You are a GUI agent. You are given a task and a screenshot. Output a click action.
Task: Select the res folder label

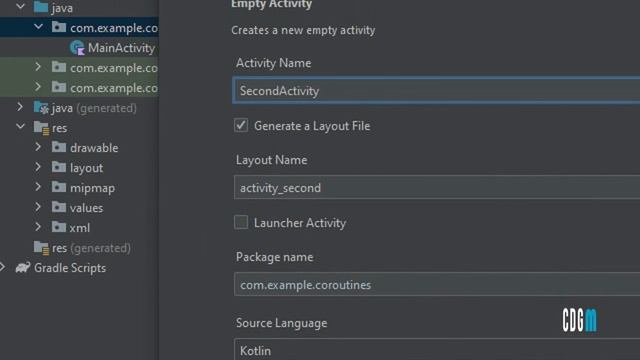(60, 128)
